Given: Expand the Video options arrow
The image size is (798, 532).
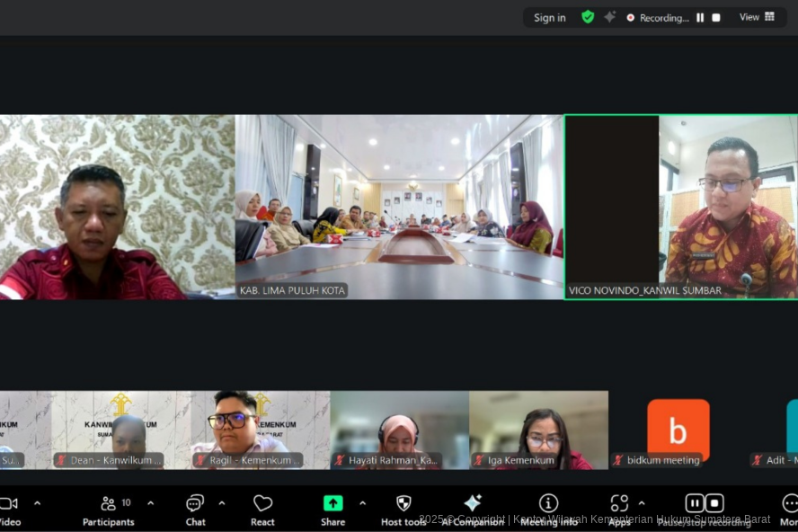Looking at the screenshot, I should 37,502.
